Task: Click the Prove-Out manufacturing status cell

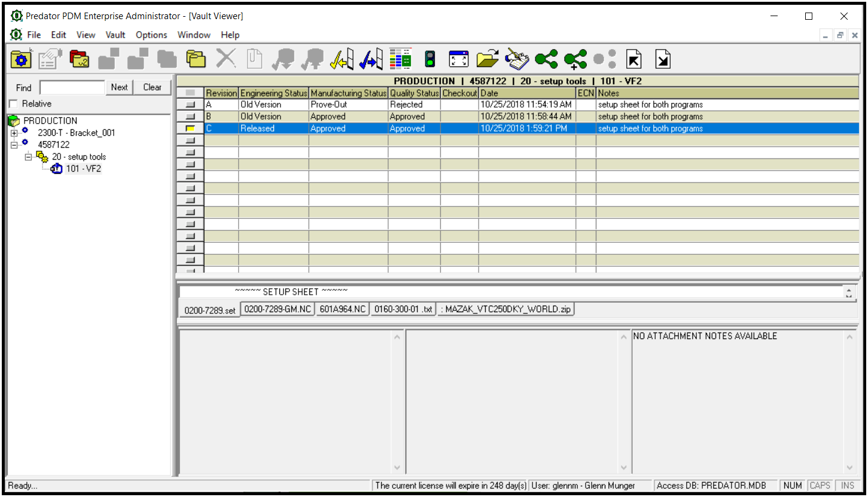Action: click(349, 105)
